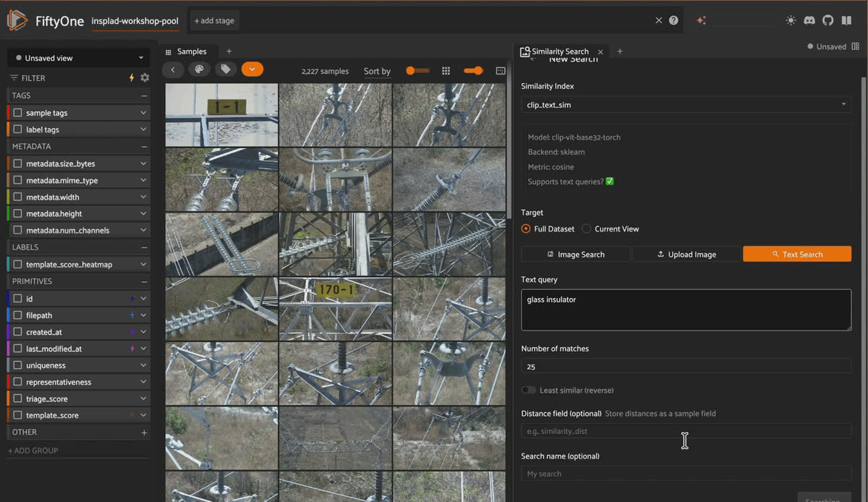Click the sparkle AI assistant icon
Image resolution: width=868 pixels, height=502 pixels.
point(701,20)
